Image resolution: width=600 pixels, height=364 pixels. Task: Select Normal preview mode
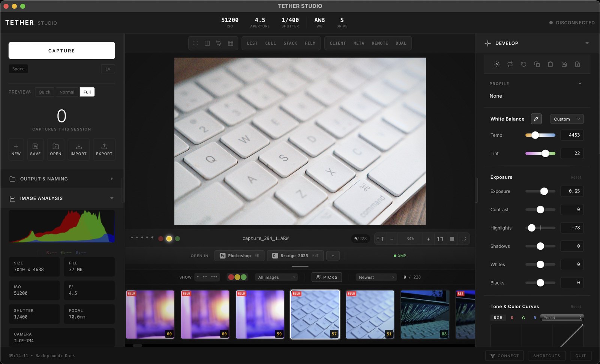click(x=67, y=92)
